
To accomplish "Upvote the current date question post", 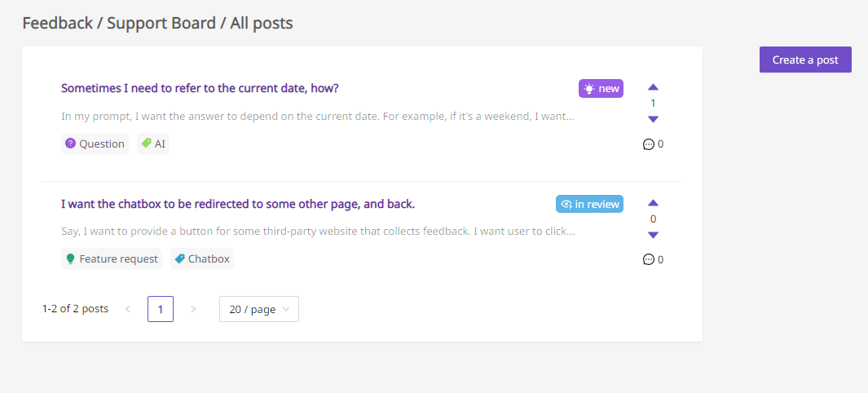I will click(653, 87).
